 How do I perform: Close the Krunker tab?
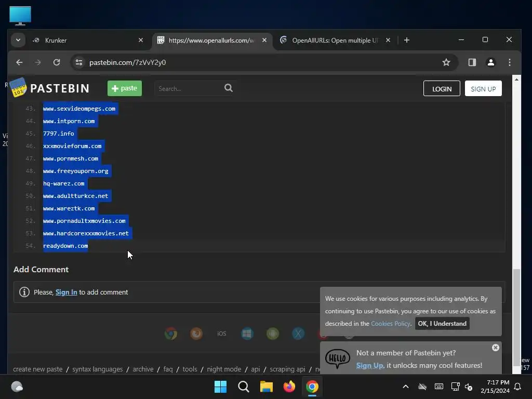click(x=141, y=40)
